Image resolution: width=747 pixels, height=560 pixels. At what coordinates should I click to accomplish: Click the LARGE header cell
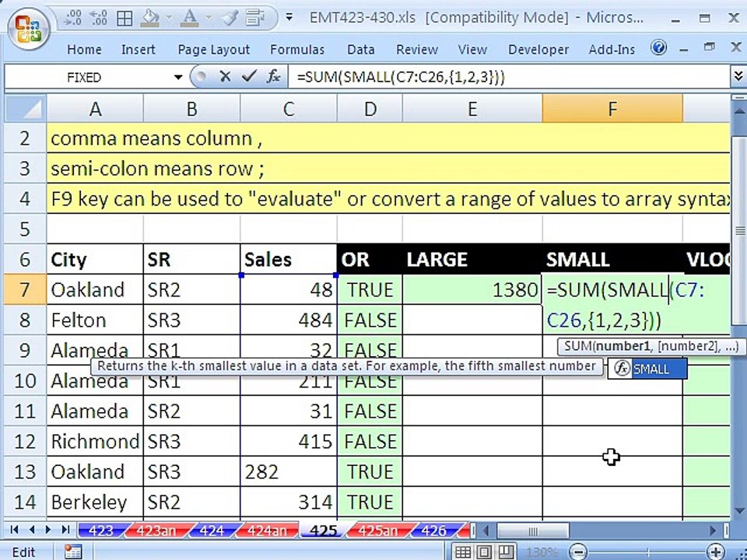click(472, 260)
